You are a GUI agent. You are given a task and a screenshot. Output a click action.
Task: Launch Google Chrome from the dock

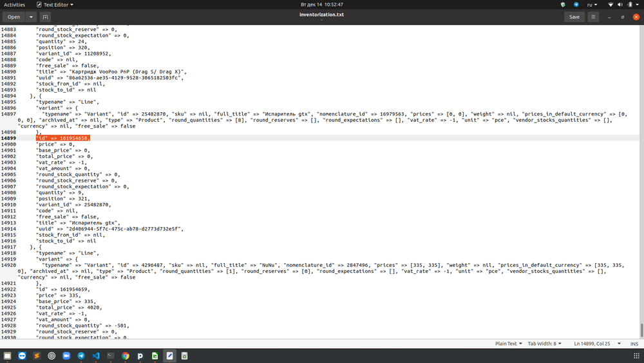coord(126,356)
